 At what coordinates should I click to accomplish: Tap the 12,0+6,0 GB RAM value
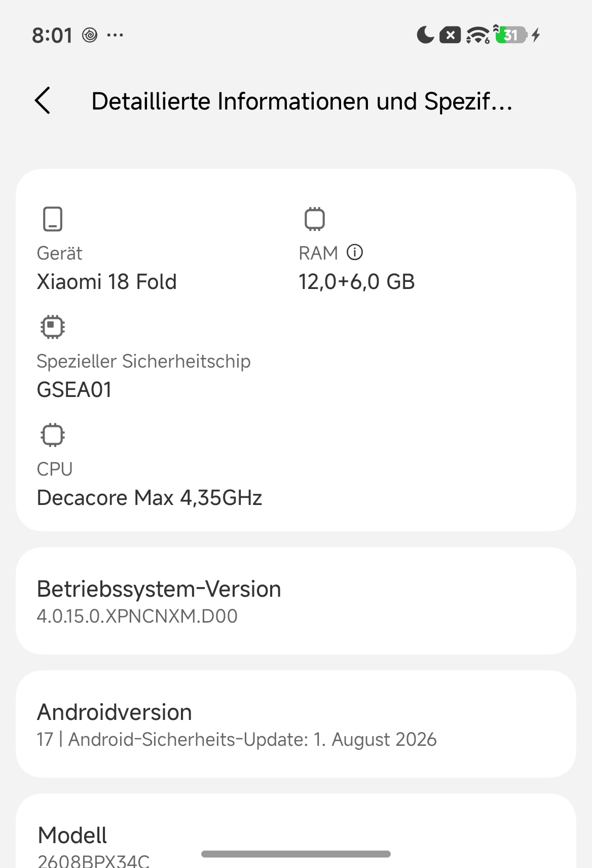click(357, 282)
